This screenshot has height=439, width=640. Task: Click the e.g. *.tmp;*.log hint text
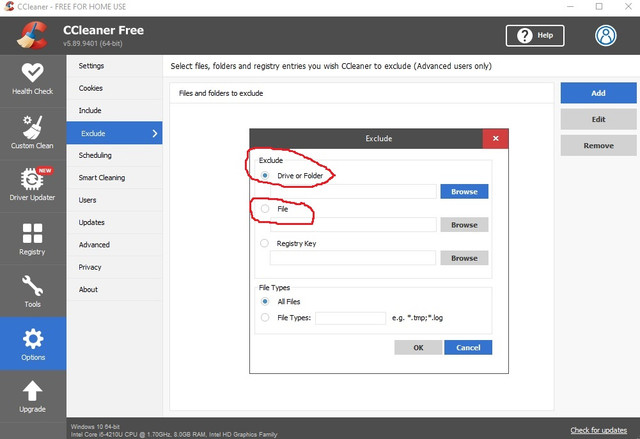(418, 318)
